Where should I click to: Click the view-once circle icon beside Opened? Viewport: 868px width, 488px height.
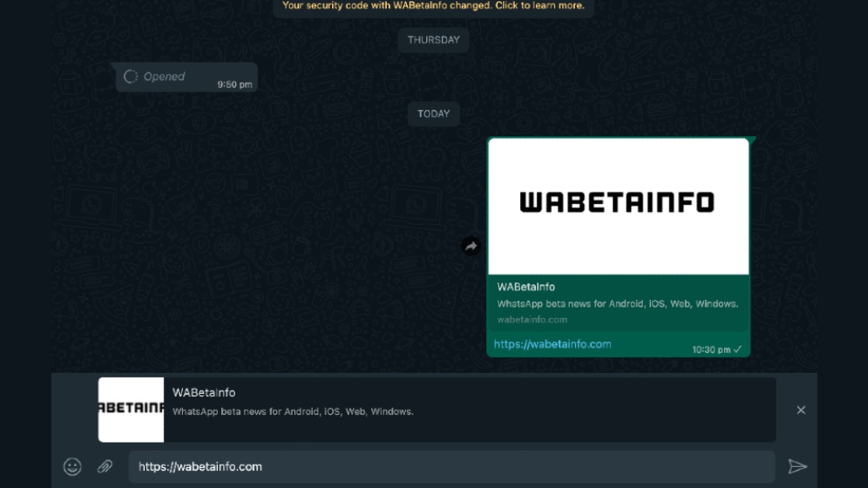[x=131, y=76]
